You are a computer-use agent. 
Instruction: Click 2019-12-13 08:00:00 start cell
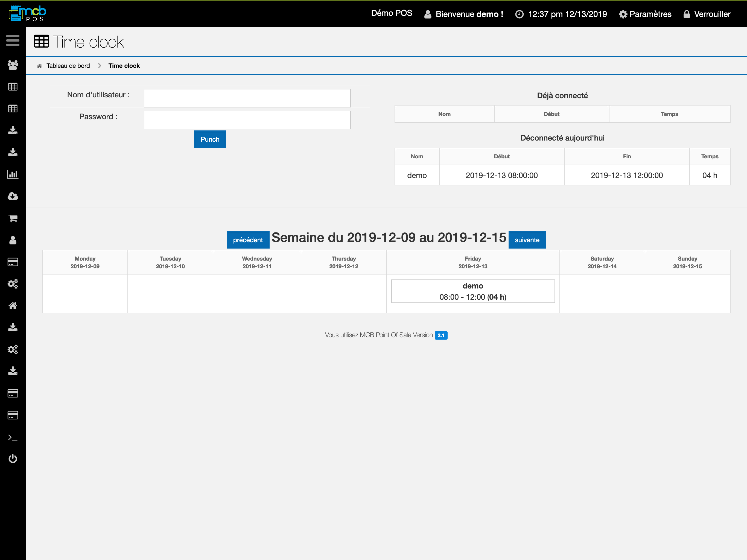[x=501, y=175]
